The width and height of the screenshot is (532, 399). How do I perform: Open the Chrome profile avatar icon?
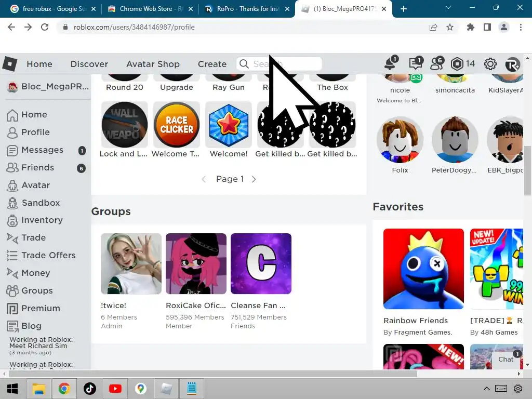point(504,27)
